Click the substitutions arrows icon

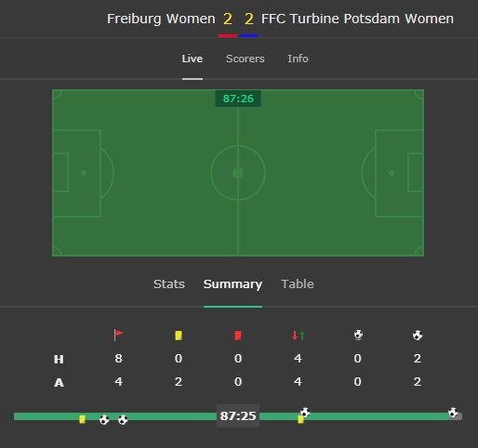point(298,336)
